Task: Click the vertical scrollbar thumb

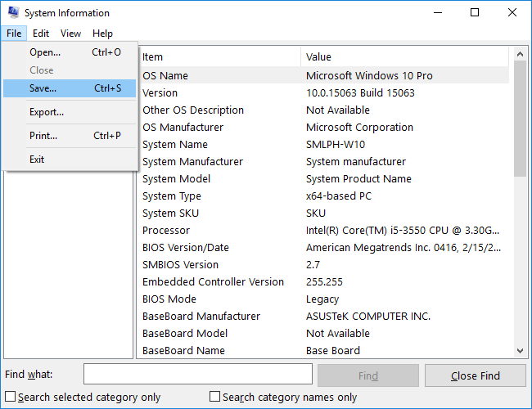Action: [x=520, y=119]
